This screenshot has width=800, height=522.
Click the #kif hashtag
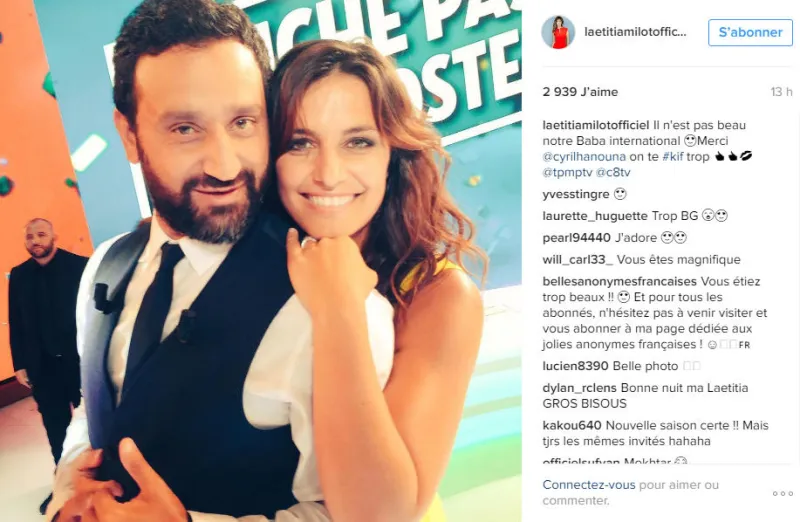click(x=672, y=157)
